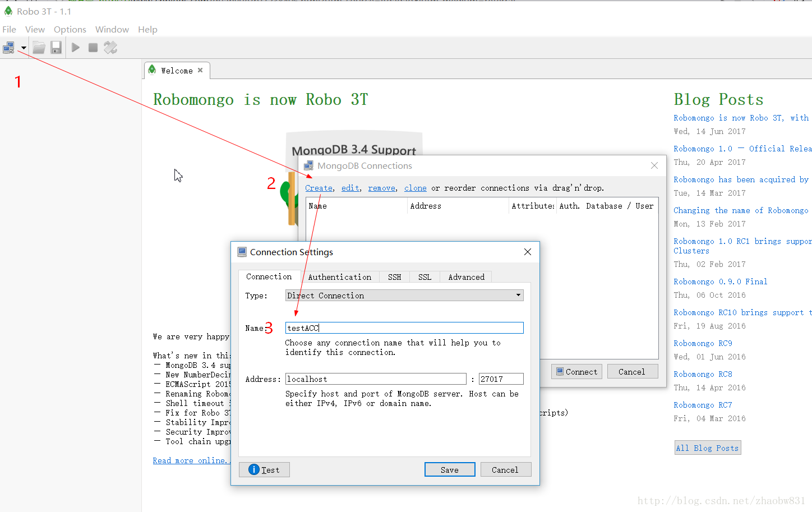Click the edit link in MongoDB Connections
This screenshot has height=512, width=812.
(x=350, y=188)
